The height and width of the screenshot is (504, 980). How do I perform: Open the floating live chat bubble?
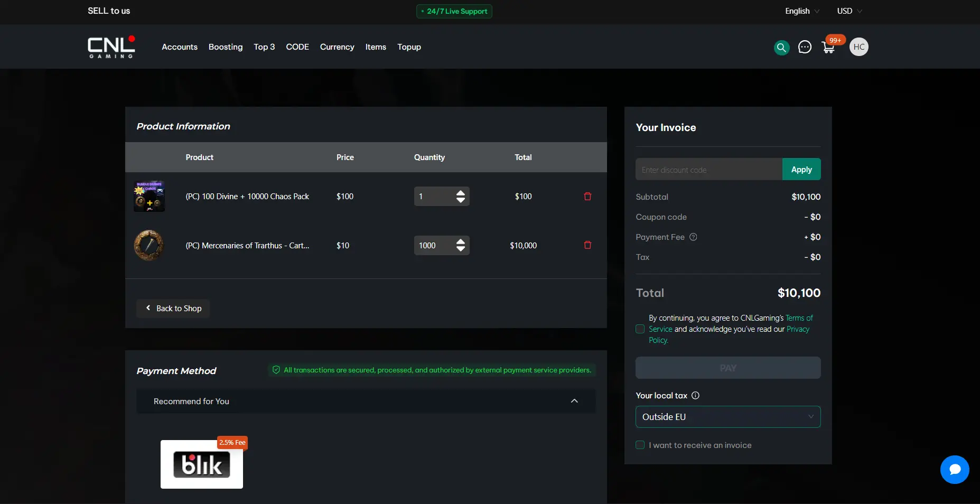coord(955,470)
